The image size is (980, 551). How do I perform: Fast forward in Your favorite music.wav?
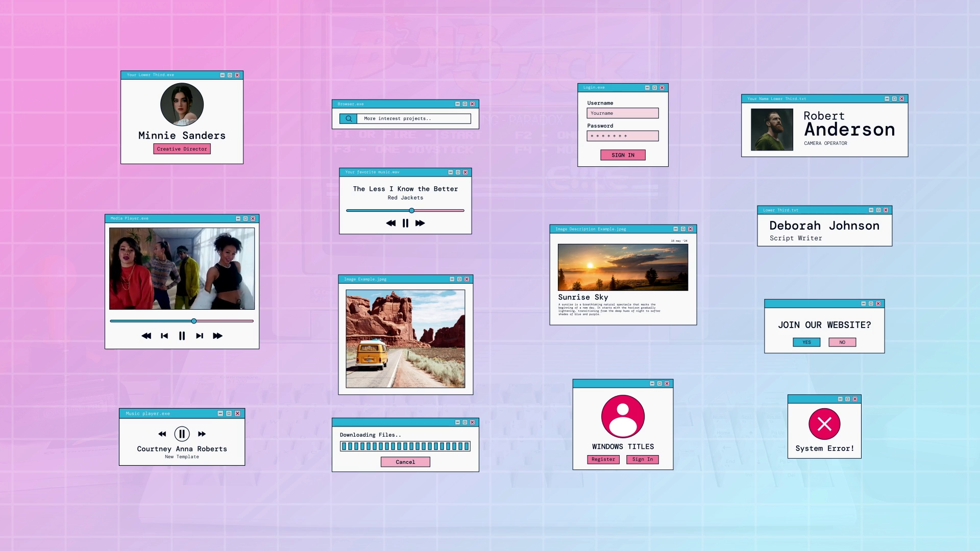[x=420, y=223]
